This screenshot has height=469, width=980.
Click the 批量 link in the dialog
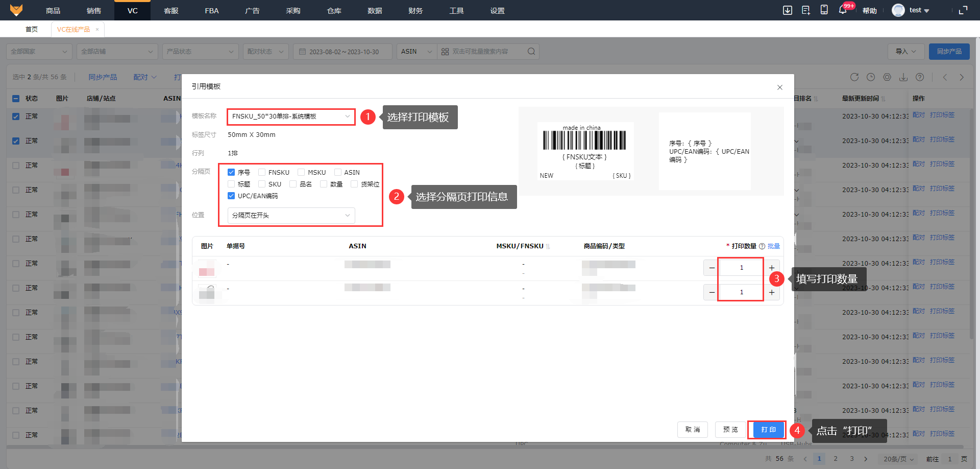(774, 246)
